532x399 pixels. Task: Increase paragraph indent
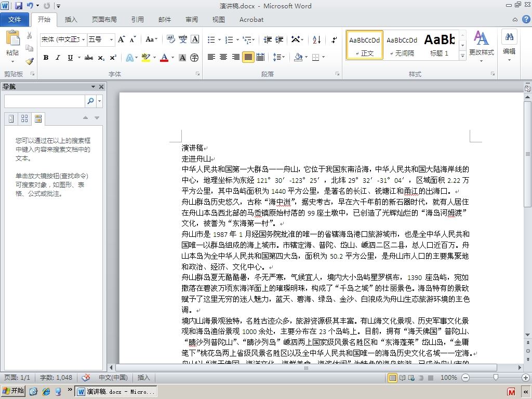tap(279, 39)
